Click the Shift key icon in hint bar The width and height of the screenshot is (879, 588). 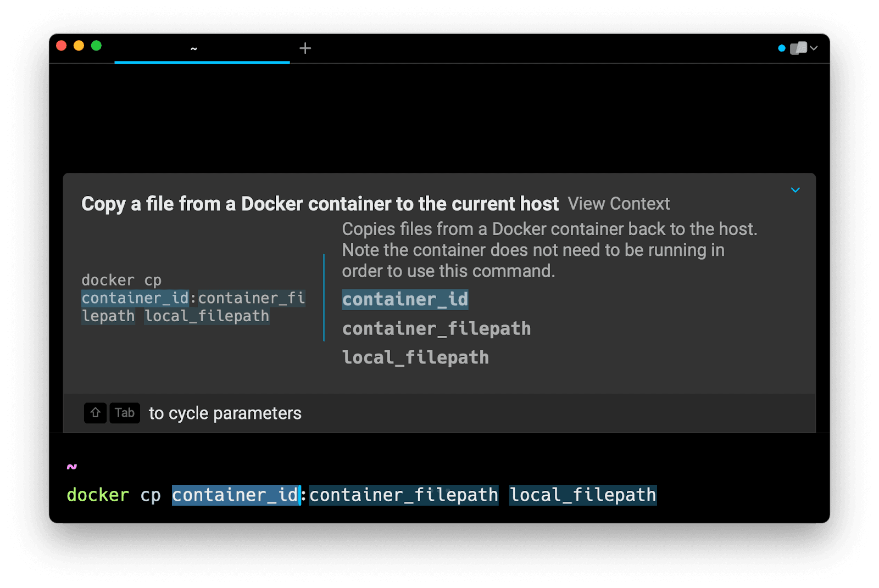pyautogui.click(x=95, y=413)
